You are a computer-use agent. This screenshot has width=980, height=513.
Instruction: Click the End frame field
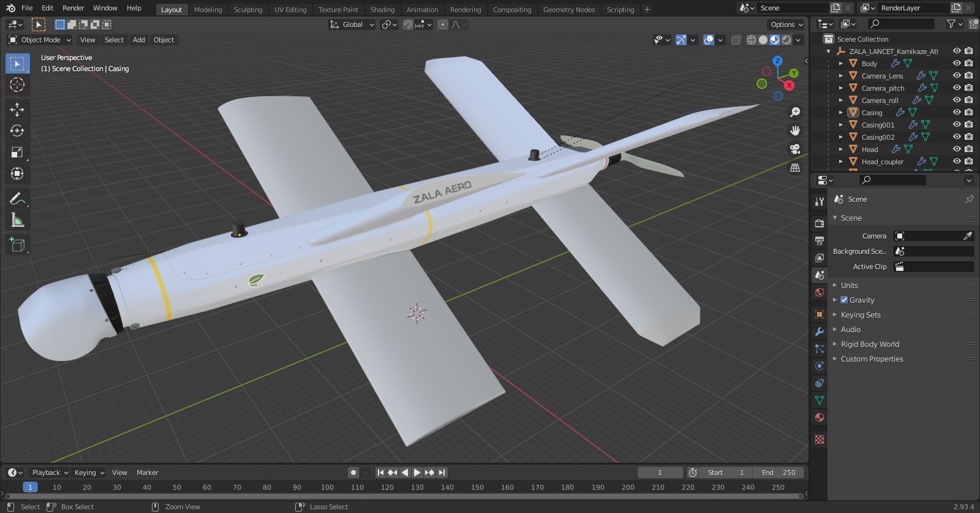tap(778, 473)
